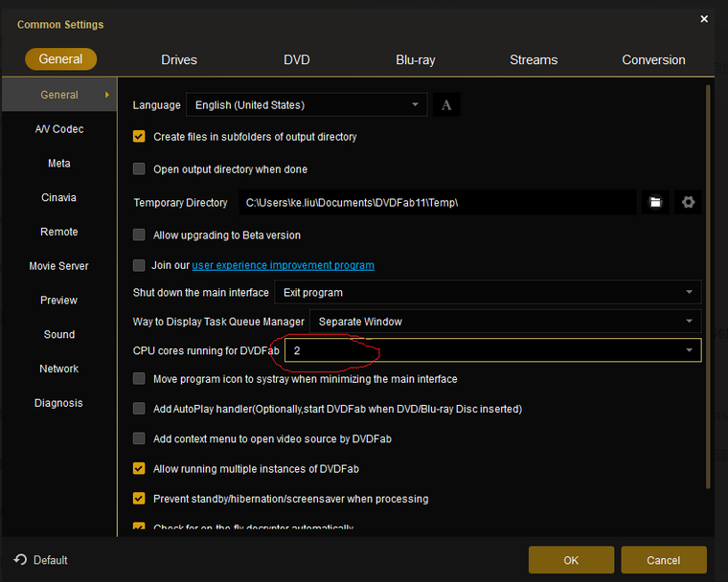The width and height of the screenshot is (728, 582).
Task: Open temporary directory gear settings
Action: pyautogui.click(x=688, y=202)
